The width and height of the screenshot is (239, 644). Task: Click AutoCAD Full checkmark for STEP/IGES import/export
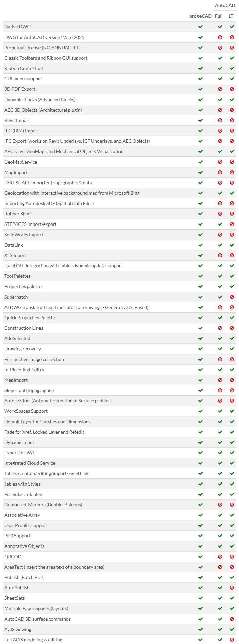click(x=220, y=224)
